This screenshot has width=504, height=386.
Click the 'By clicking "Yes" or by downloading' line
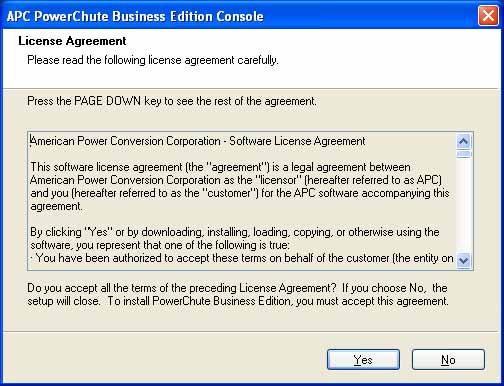[x=235, y=232]
